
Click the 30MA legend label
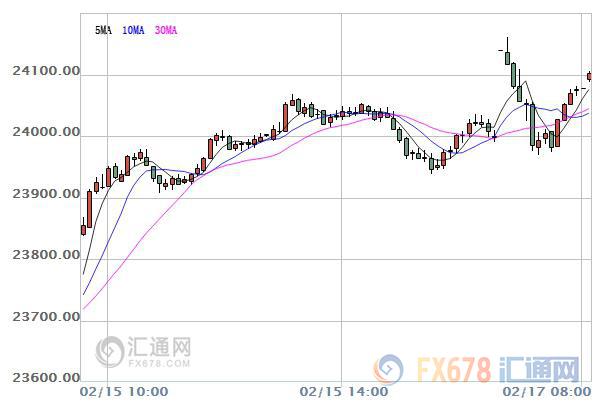coord(166,30)
